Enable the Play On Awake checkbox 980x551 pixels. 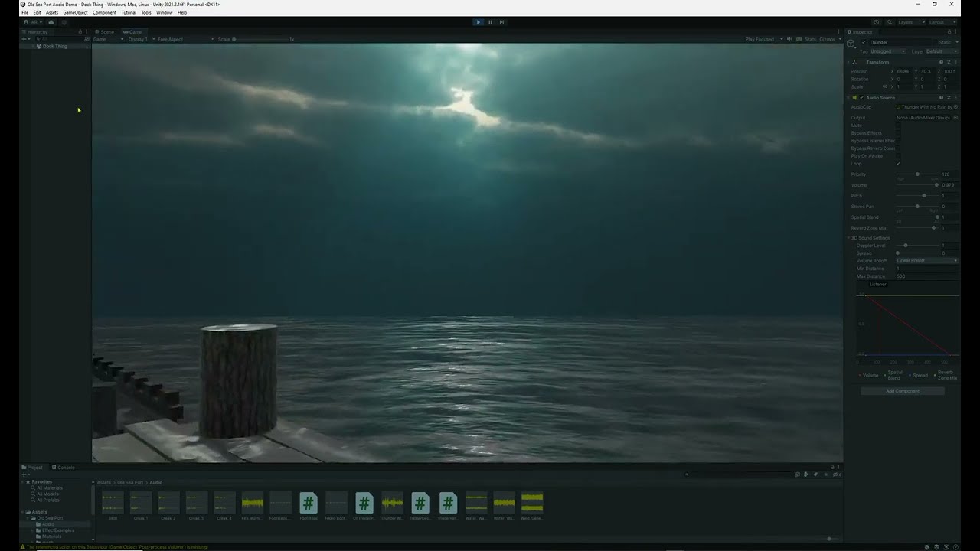point(898,156)
